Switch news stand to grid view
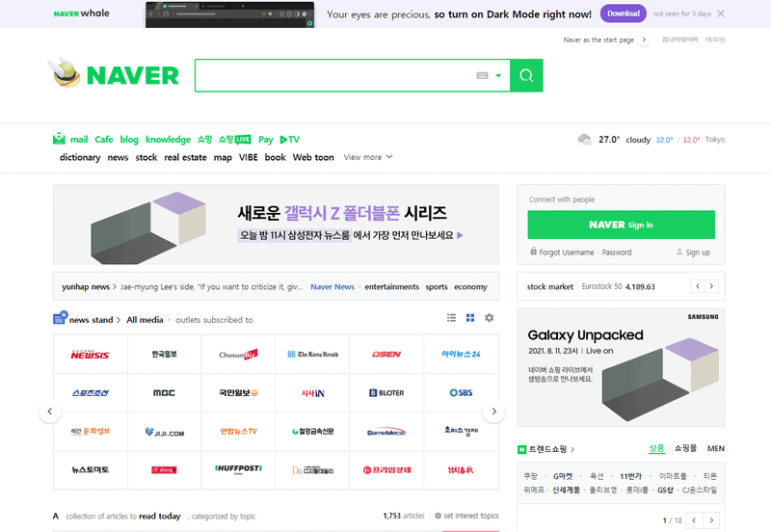This screenshot has height=532, width=771. pos(470,318)
